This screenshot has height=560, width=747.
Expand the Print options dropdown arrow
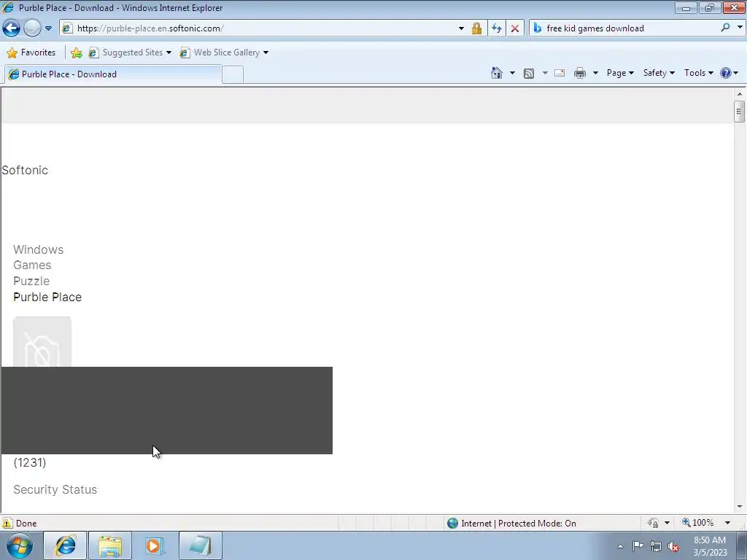click(595, 73)
